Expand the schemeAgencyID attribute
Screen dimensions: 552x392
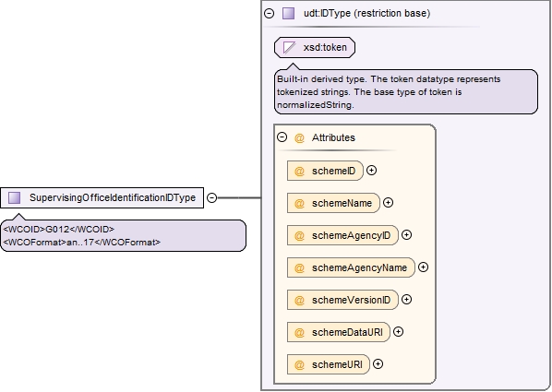406,235
